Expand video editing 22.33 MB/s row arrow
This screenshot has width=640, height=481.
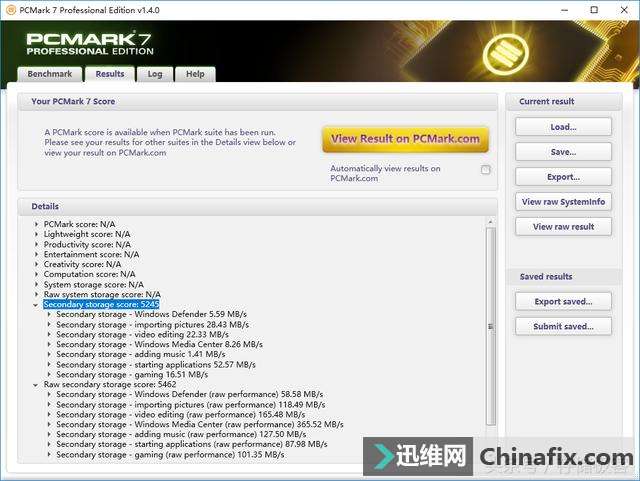49,334
